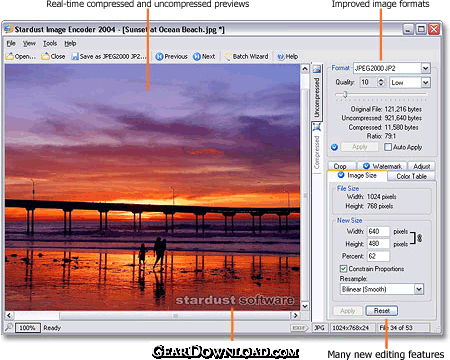The width and height of the screenshot is (450, 360).
Task: Click the JPG status bar entry
Action: point(320,328)
